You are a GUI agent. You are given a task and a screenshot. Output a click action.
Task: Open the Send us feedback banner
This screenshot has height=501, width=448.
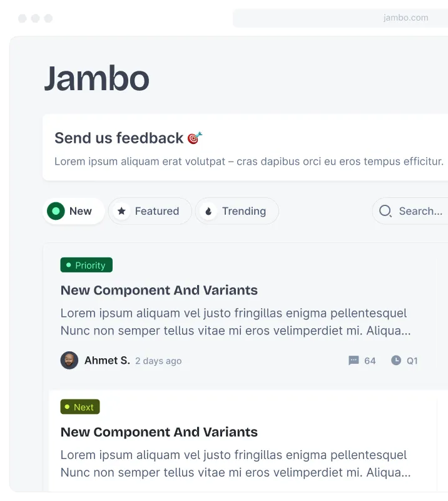(x=244, y=147)
